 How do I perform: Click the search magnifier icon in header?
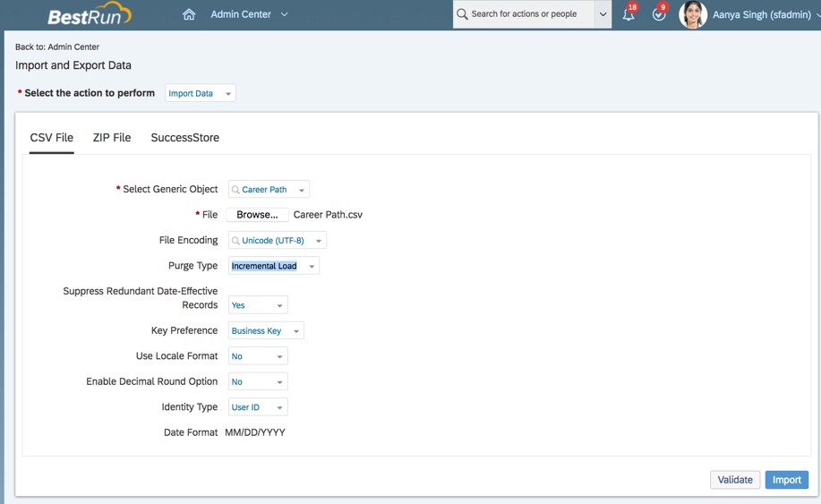(463, 14)
